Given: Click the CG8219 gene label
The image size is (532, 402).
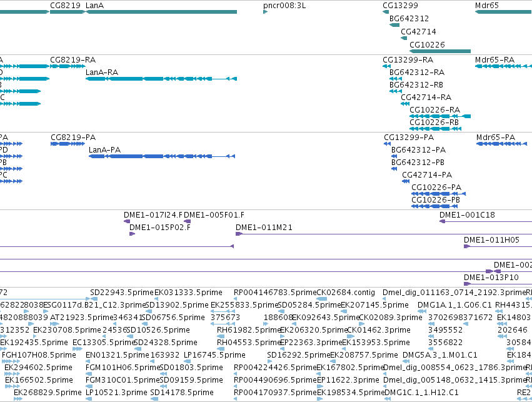Looking at the screenshot, I should (x=65, y=6).
